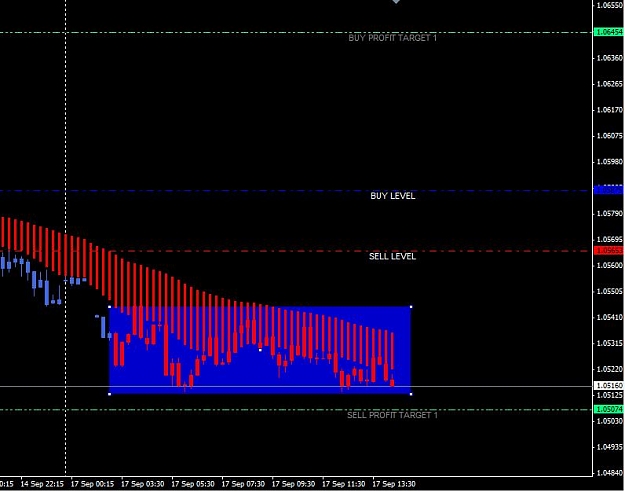Screen dimensions: 625x492
Task: Click the 1.06075 price scale value
Action: [x=609, y=136]
